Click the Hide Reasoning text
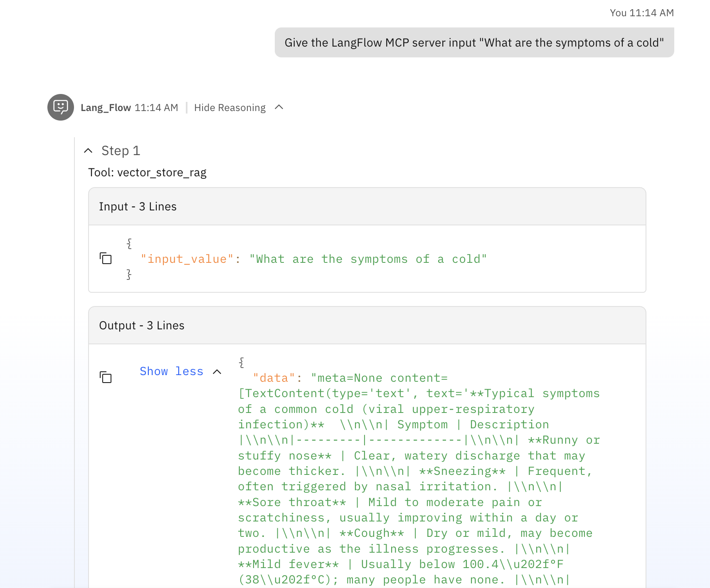 point(229,108)
